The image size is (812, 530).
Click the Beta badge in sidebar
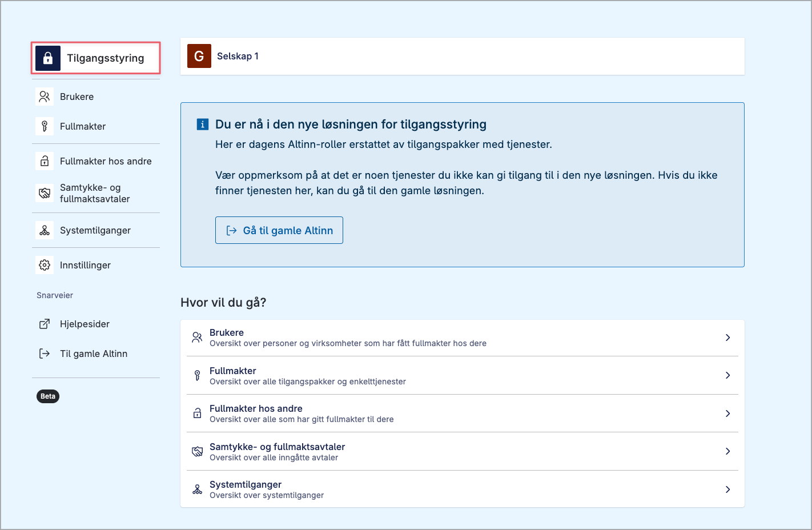[x=48, y=396]
